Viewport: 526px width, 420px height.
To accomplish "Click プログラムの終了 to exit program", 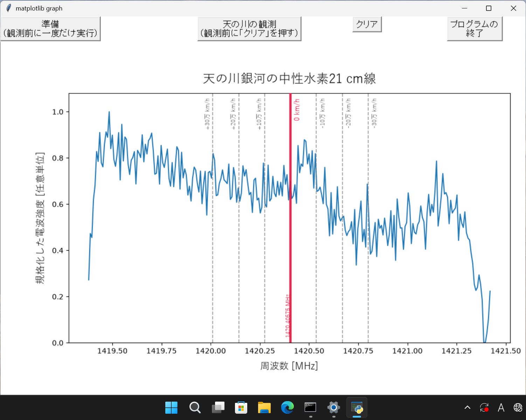I will (x=475, y=29).
